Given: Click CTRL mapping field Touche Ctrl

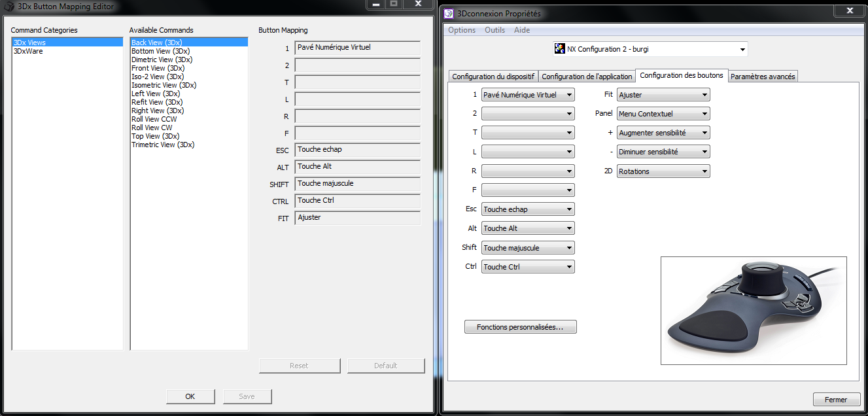Looking at the screenshot, I should tap(358, 201).
